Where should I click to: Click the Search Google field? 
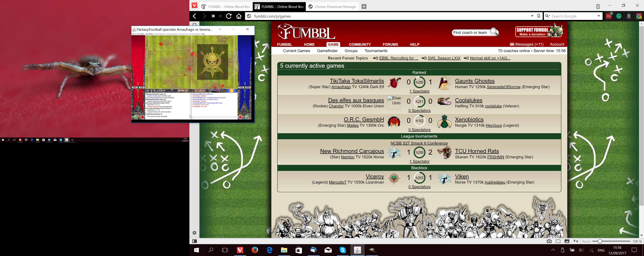pyautogui.click(x=573, y=16)
